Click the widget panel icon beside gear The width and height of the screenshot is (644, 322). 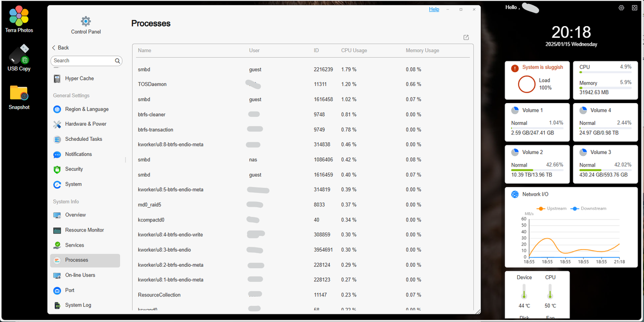(x=634, y=8)
